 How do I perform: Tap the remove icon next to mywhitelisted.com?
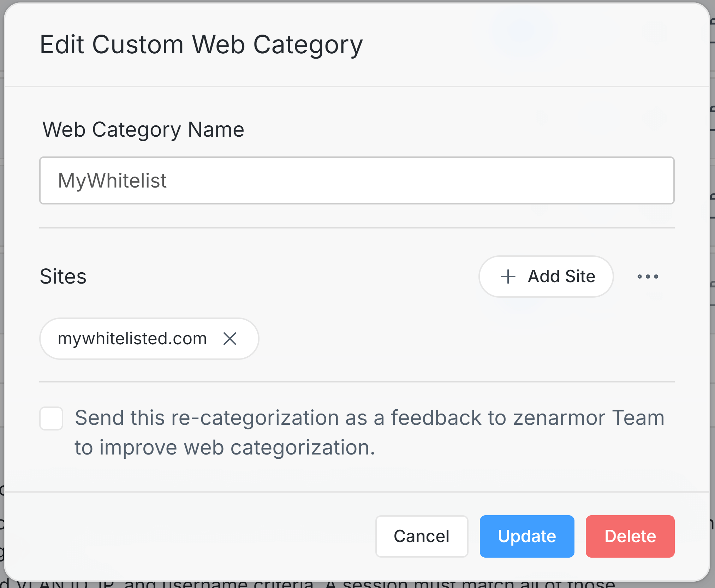tap(230, 338)
